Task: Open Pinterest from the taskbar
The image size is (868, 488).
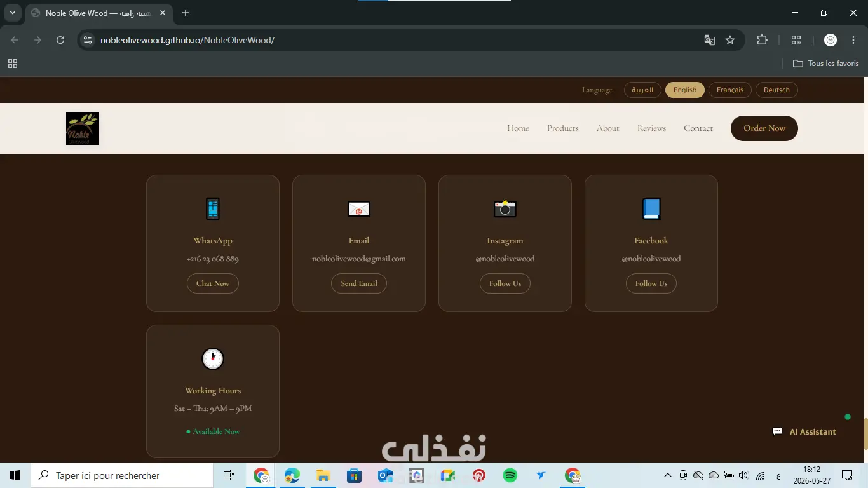Action: [478, 475]
